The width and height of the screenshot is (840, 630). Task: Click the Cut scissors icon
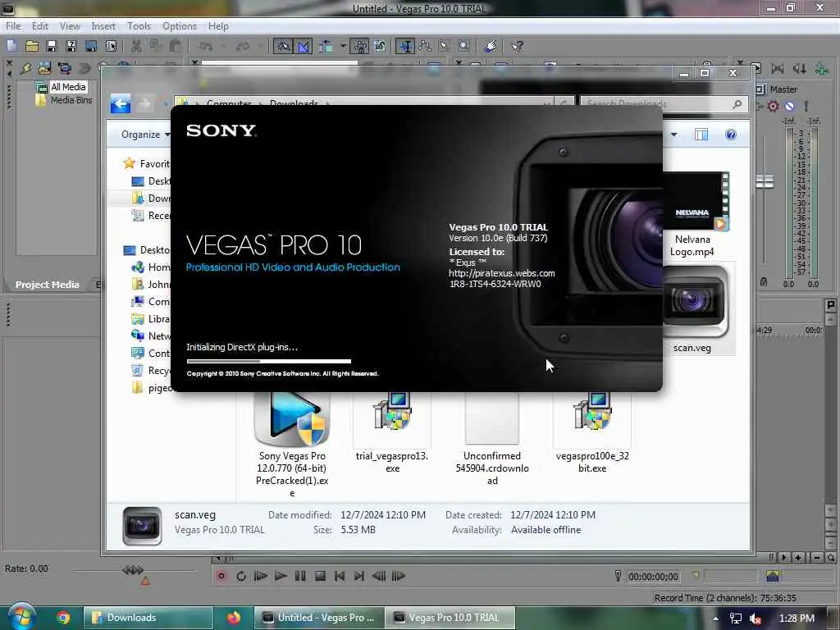click(137, 46)
